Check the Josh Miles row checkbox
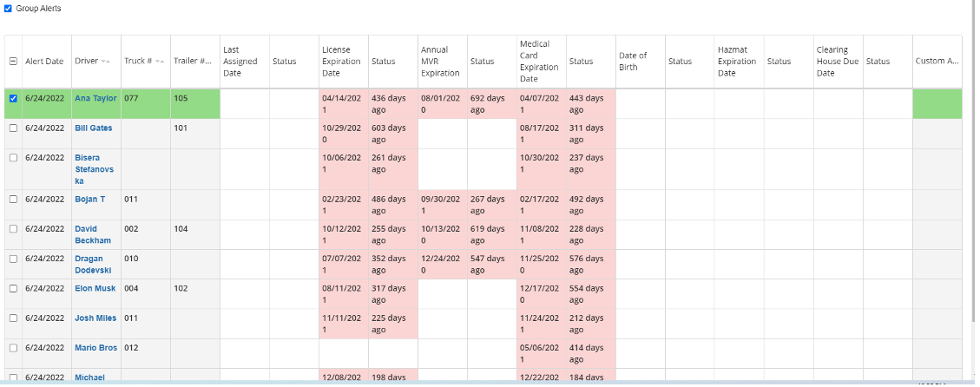980x387 pixels. 13,318
